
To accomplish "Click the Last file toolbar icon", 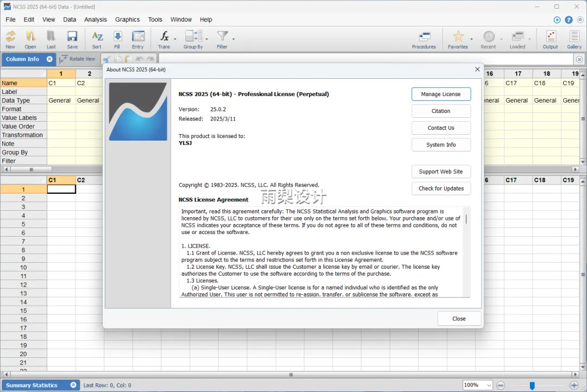I will pyautogui.click(x=51, y=39).
